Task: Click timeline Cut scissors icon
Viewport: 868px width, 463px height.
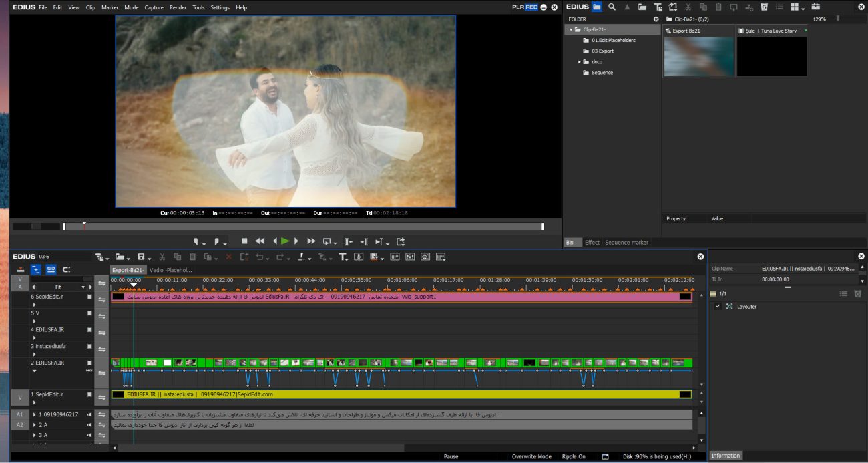Action: pos(162,257)
